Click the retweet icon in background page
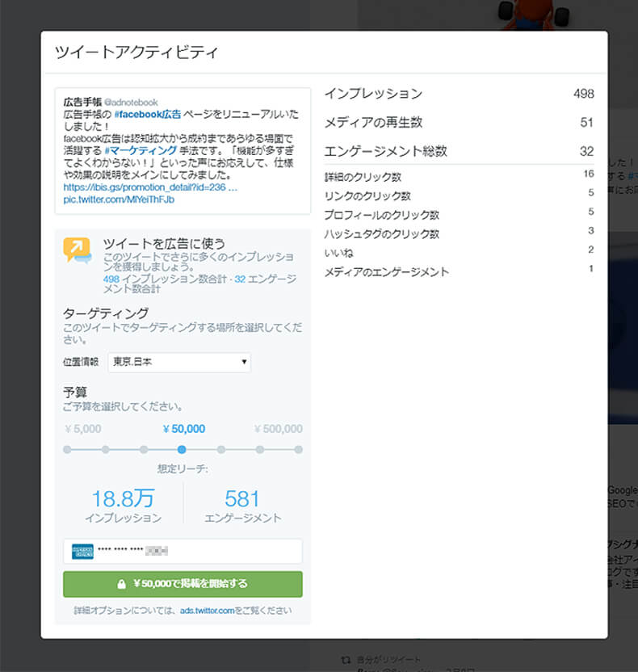This screenshot has height=672, width=638. click(346, 660)
